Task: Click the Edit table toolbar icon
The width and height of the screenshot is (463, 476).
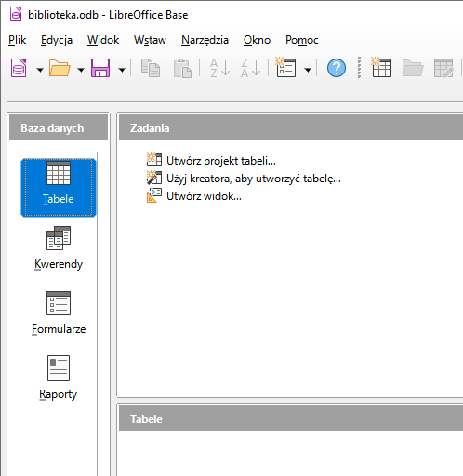Action: click(443, 68)
